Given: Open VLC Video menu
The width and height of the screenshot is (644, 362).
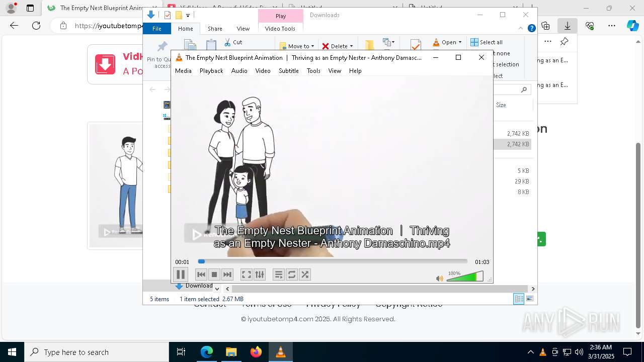Looking at the screenshot, I should tap(263, 71).
